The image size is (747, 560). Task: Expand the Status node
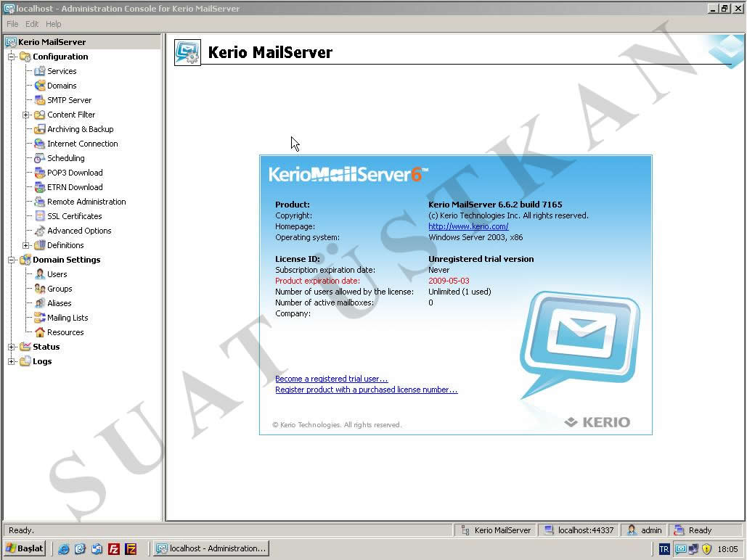click(12, 347)
